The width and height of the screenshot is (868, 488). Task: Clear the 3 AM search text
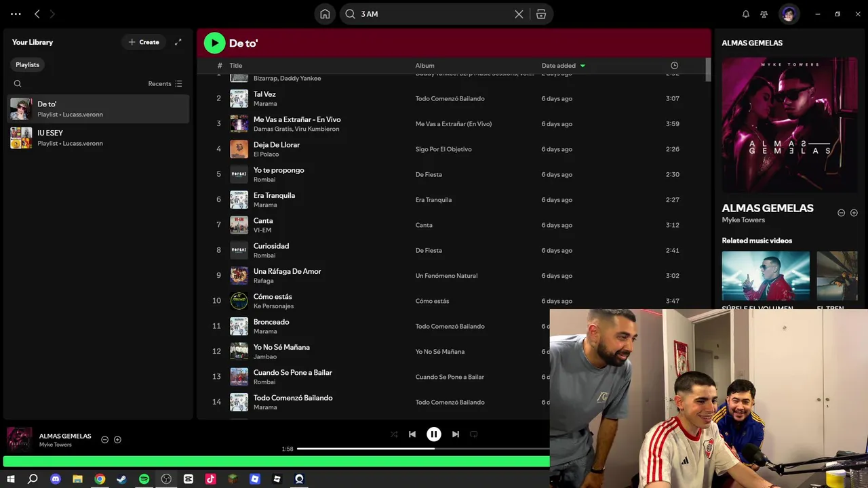click(519, 14)
